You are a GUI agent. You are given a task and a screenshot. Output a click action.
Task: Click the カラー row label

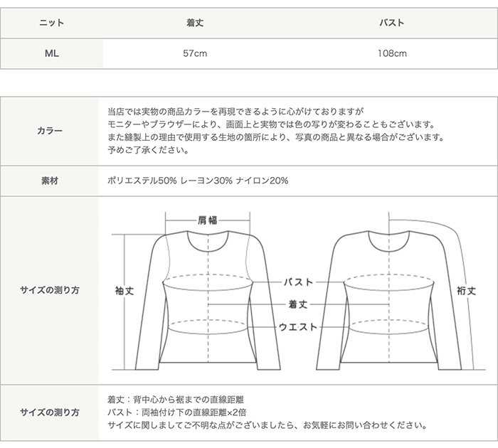pyautogui.click(x=51, y=131)
